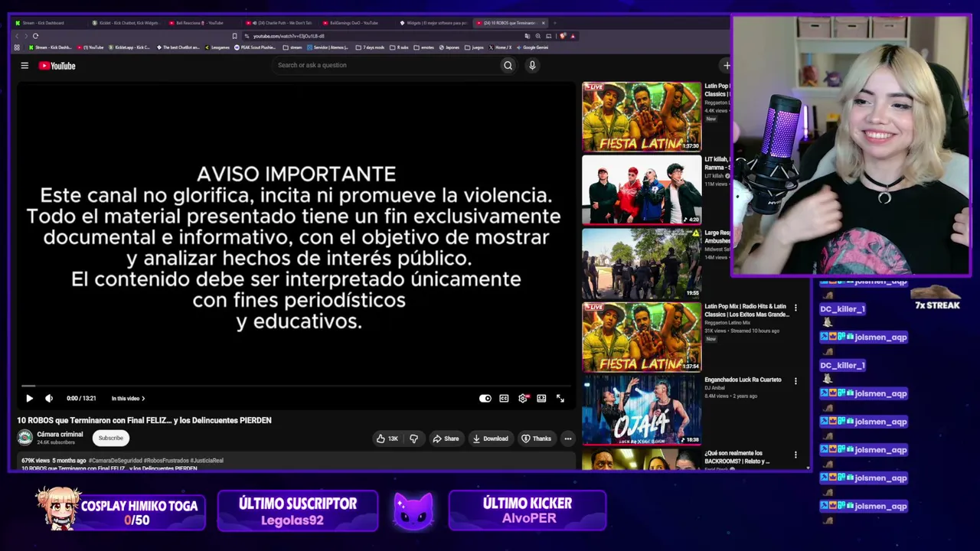
Task: Open the Lessgames bookmark
Action: tap(217, 47)
